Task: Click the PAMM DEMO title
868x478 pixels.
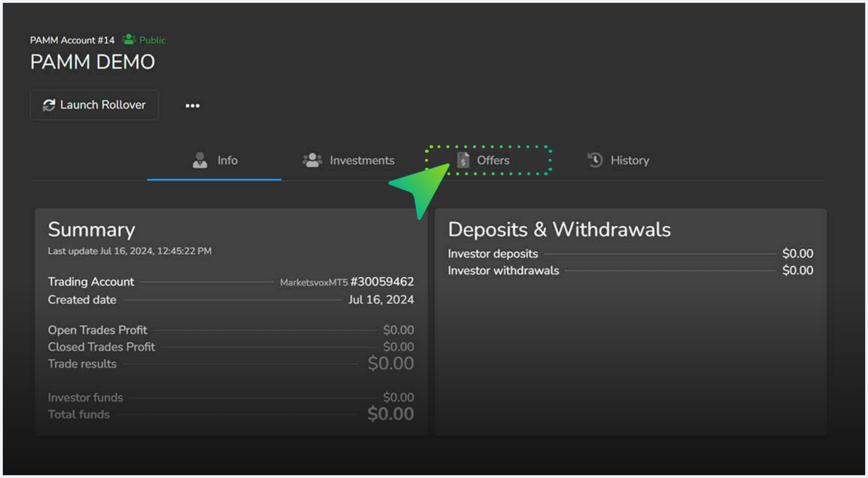Action: point(93,62)
